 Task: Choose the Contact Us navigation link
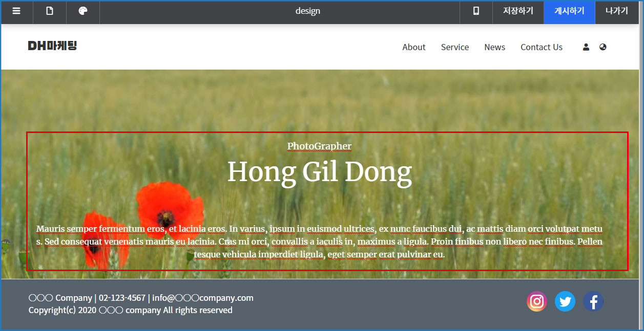541,47
